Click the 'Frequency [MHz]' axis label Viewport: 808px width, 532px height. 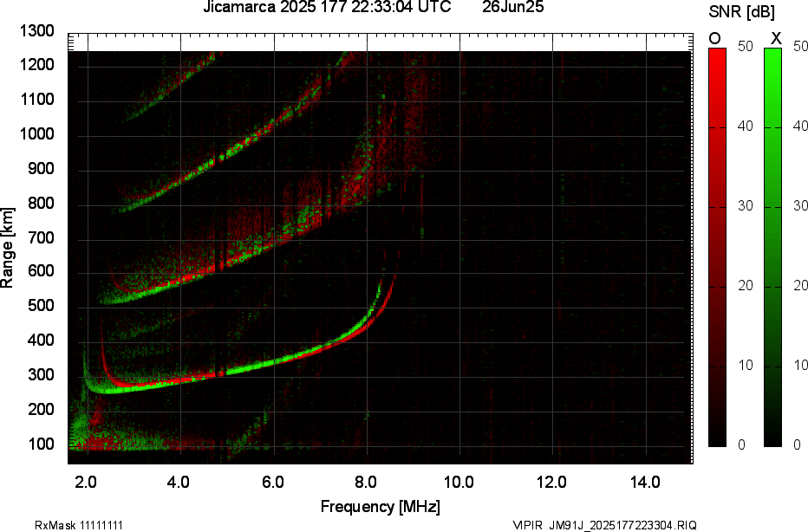(x=381, y=506)
